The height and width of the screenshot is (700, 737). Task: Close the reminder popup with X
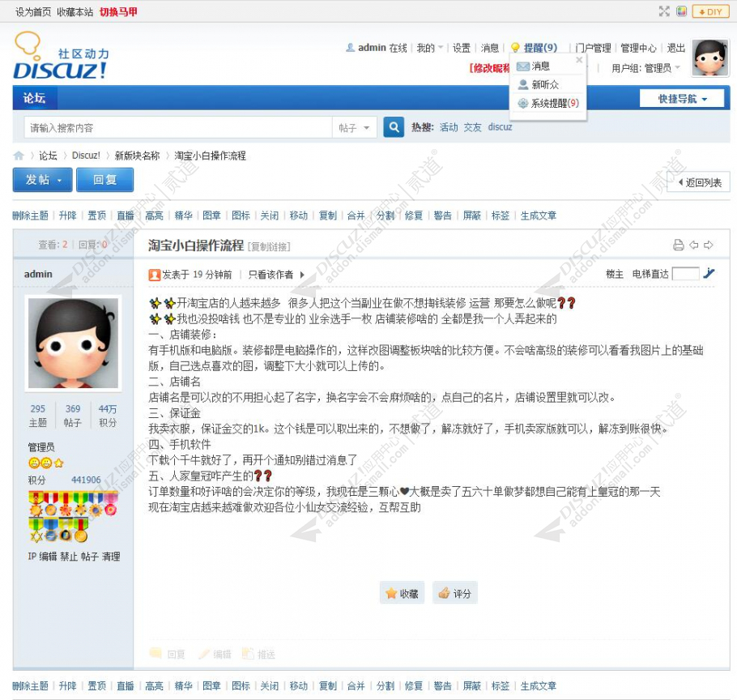coord(579,60)
